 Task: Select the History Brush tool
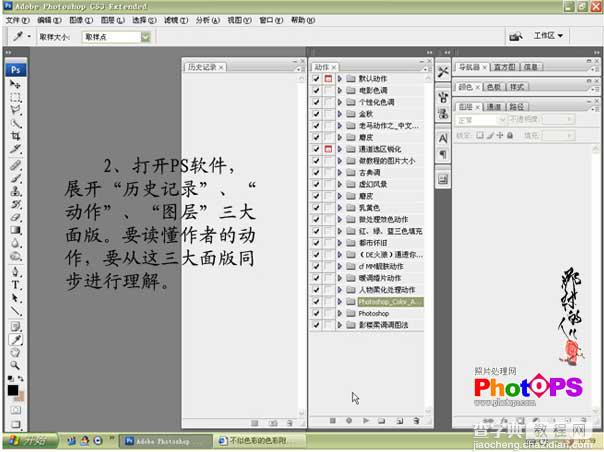pyautogui.click(x=15, y=204)
